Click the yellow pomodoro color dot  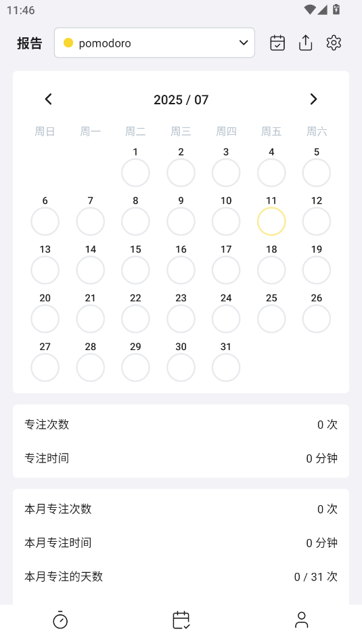pyautogui.click(x=68, y=43)
